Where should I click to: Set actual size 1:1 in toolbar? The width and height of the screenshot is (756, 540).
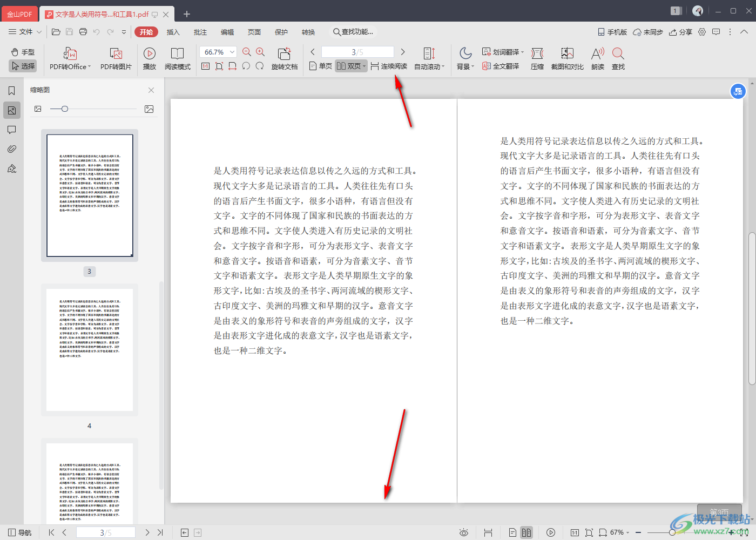point(205,66)
